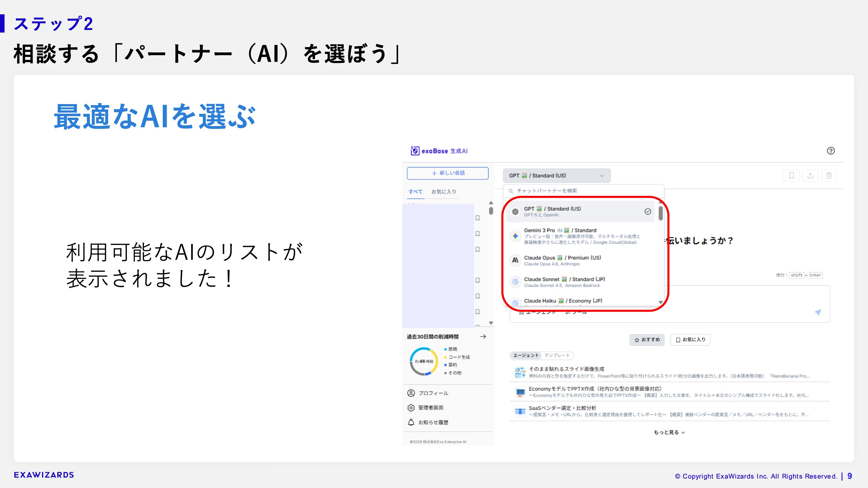Open お知らせ履歴 from the sidebar

pyautogui.click(x=433, y=422)
